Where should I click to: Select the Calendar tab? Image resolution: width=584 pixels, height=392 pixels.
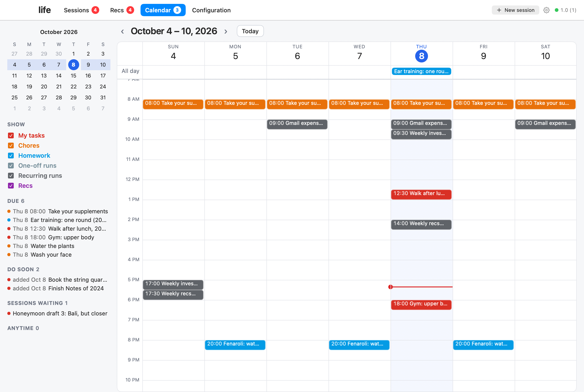pos(163,10)
